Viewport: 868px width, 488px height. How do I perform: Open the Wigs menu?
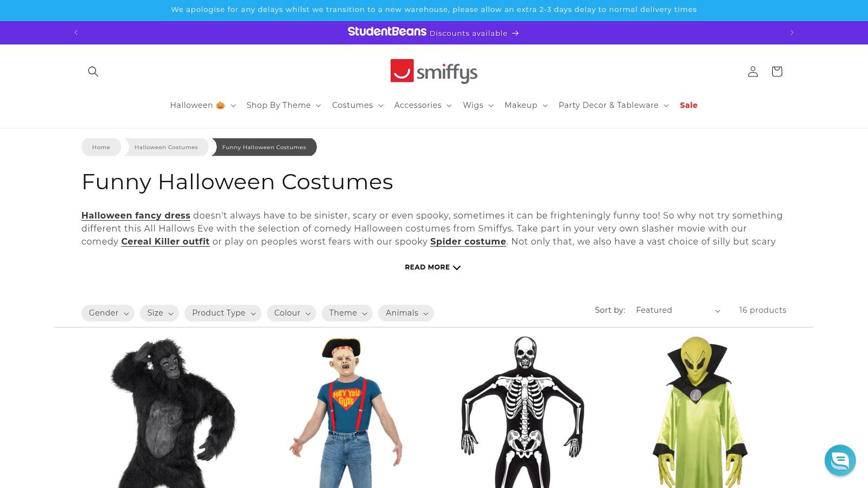pos(478,105)
